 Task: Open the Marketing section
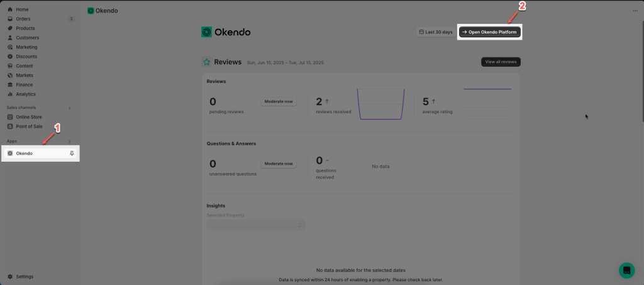pos(26,47)
